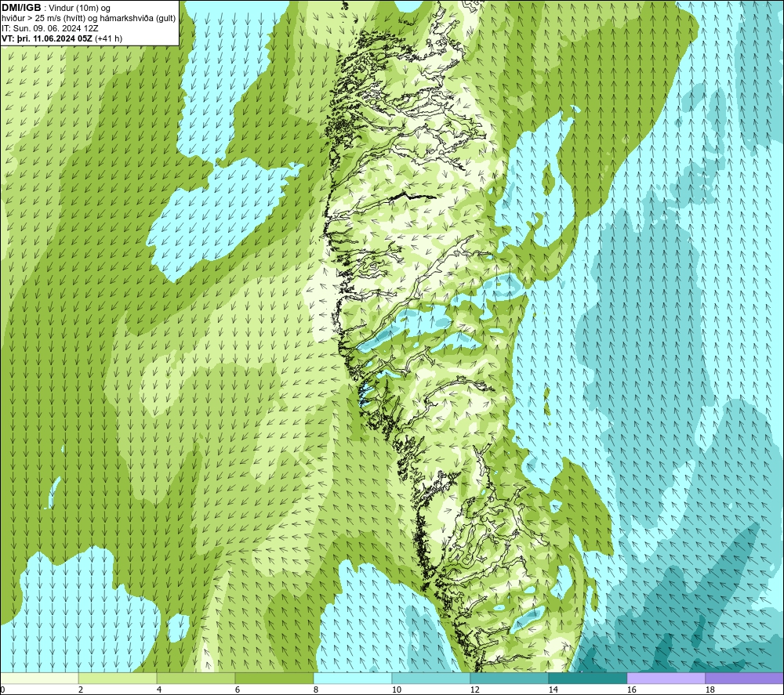This screenshot has width=784, height=695.
Task: Click the 2–4 m/s light green legend swatch
Action: (118, 678)
